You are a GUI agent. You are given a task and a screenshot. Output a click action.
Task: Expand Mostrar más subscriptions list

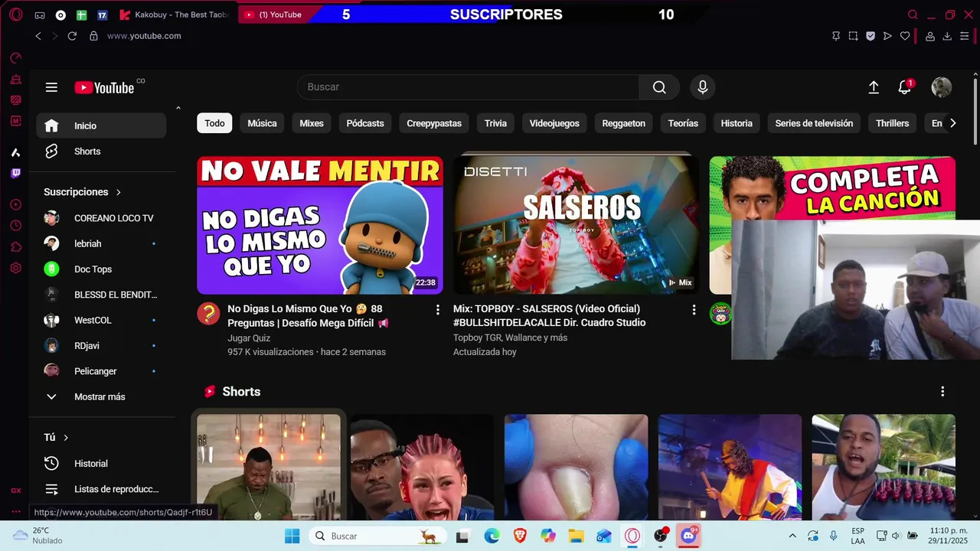tap(101, 396)
